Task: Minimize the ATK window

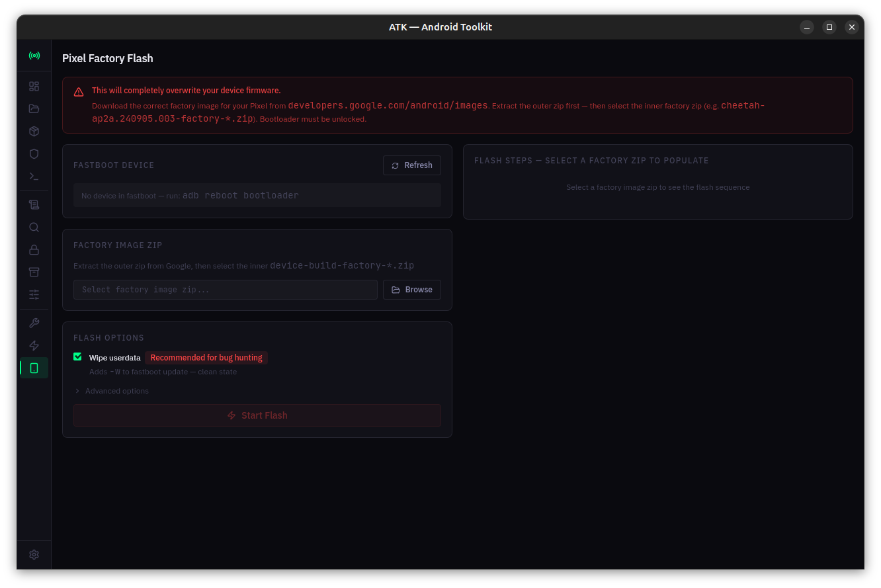Action: pos(807,27)
